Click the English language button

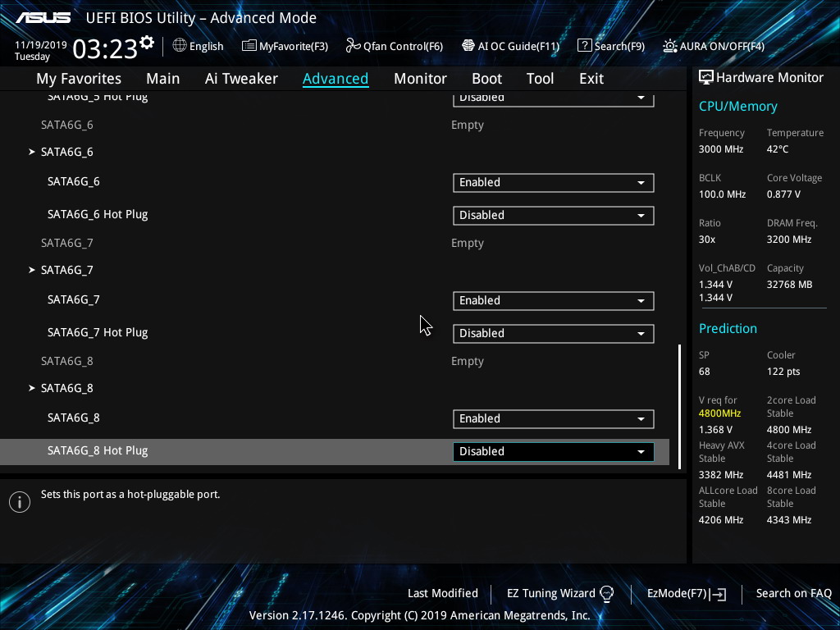[x=206, y=47]
